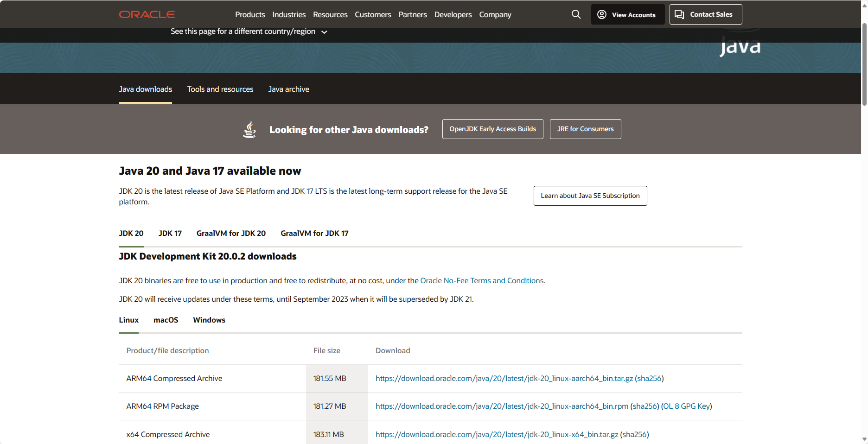This screenshot has height=444, width=868.
Task: Open the search magnifier icon
Action: (576, 14)
